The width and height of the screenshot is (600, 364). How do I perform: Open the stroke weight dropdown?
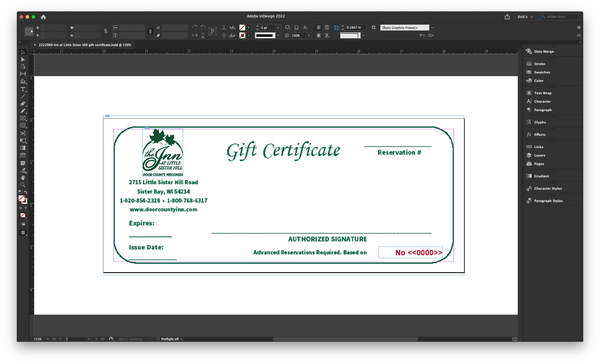point(278,27)
